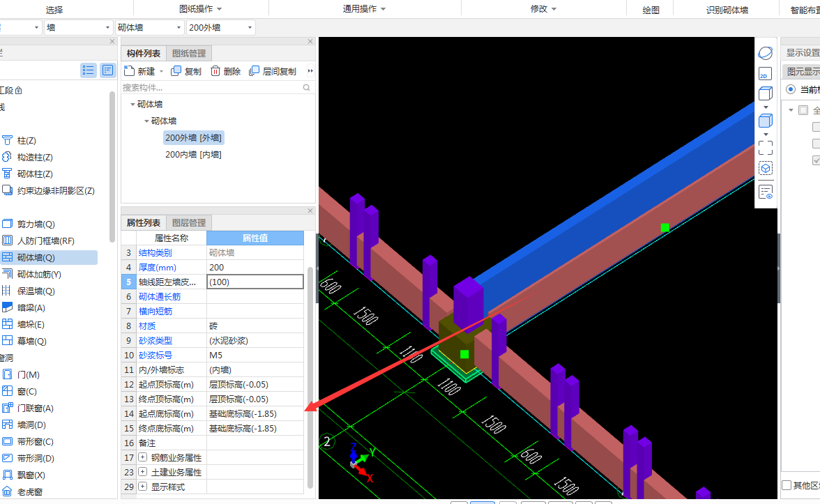This screenshot has height=504, width=820.
Task: Click the 砂浆标号 value M5
Action: (x=255, y=355)
